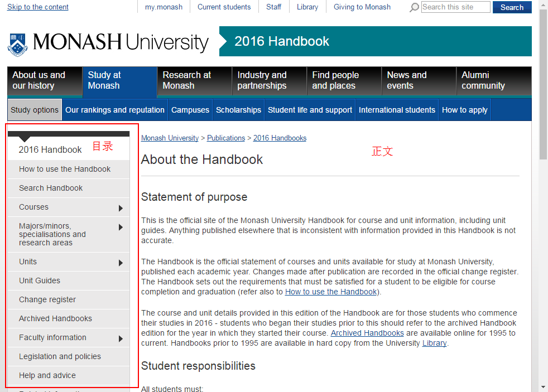
Task: Open the International students menu item
Action: tap(397, 110)
